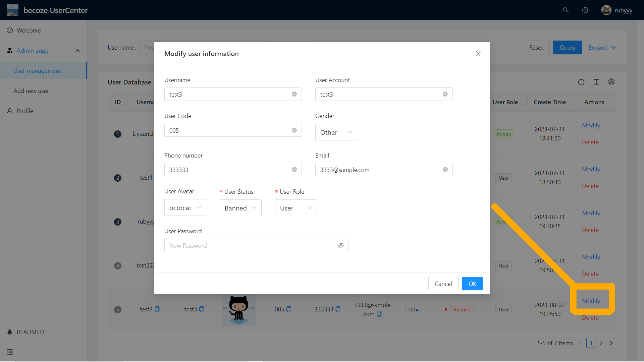The height and width of the screenshot is (362, 644).
Task: Open the User Avatar dropdown showing octocat
Action: tap(185, 207)
